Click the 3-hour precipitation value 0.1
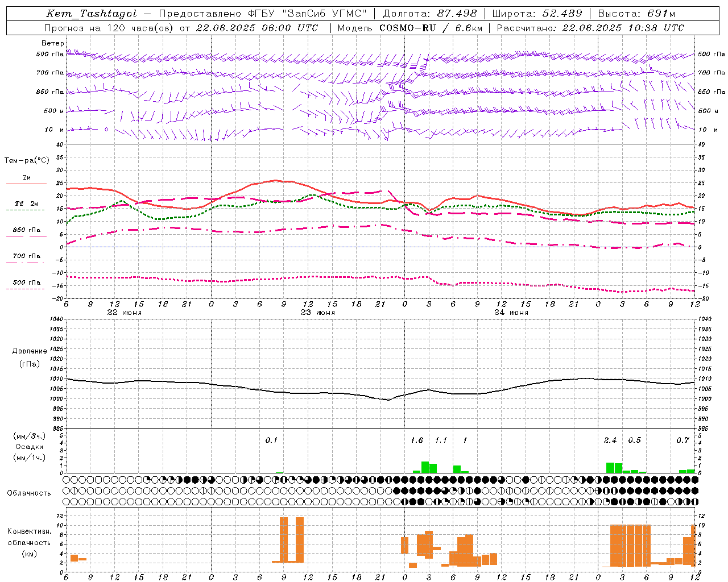The image size is (728, 582). pyautogui.click(x=271, y=440)
